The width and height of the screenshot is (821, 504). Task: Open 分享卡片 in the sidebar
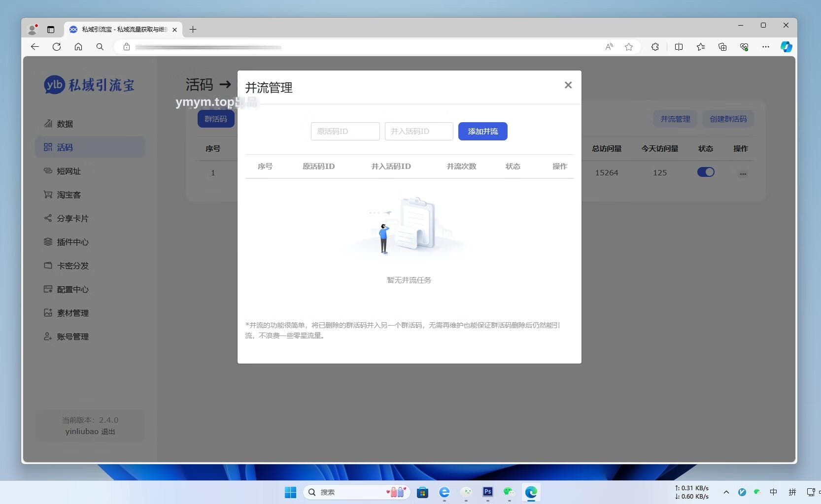[x=90, y=218]
